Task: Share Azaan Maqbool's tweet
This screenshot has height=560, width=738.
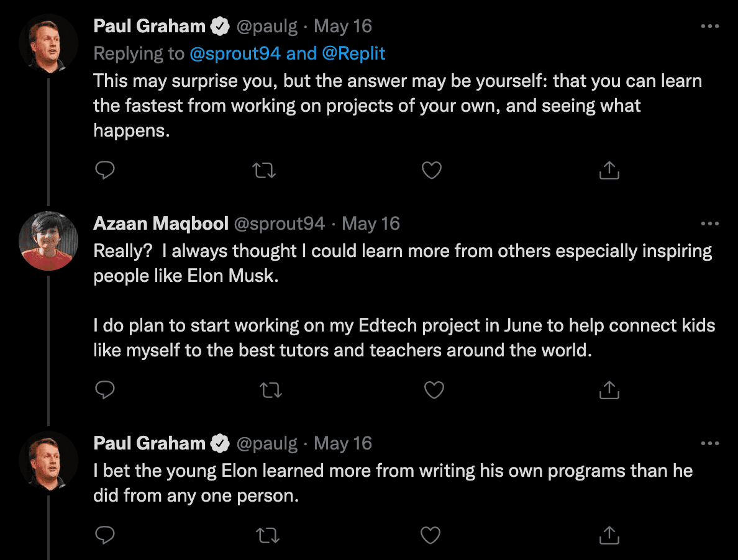Action: 609,389
